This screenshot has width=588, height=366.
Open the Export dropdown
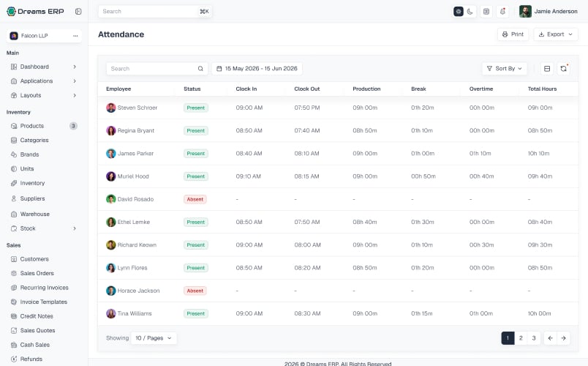pos(556,34)
